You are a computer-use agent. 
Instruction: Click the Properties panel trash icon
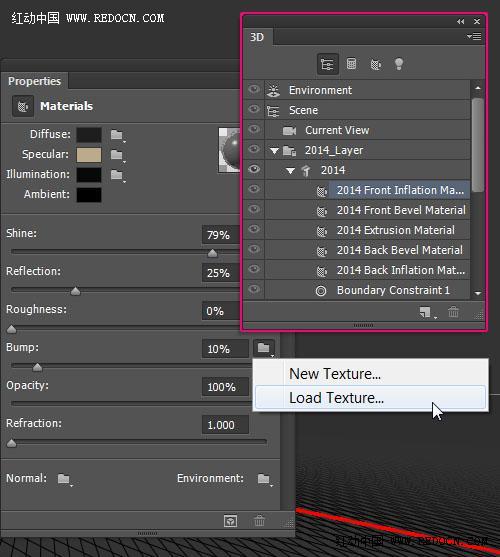[259, 521]
